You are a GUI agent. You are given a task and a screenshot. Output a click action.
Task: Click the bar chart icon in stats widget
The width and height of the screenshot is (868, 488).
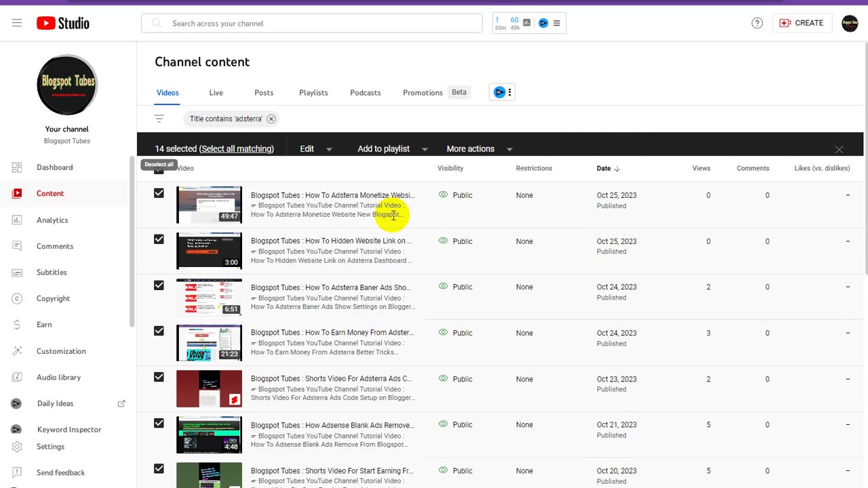(x=527, y=23)
